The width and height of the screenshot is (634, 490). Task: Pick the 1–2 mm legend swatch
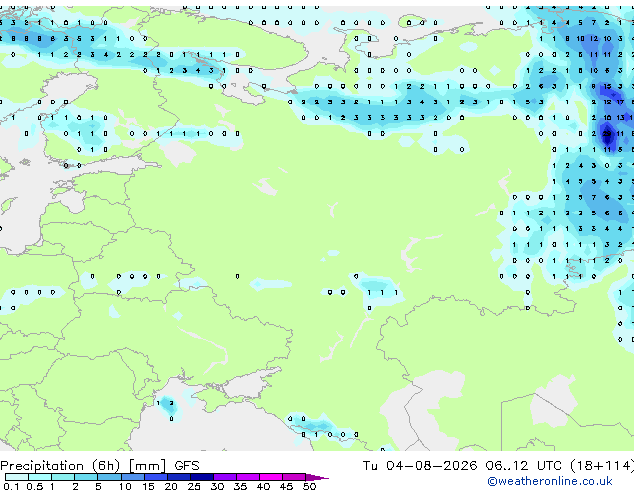coord(63,477)
